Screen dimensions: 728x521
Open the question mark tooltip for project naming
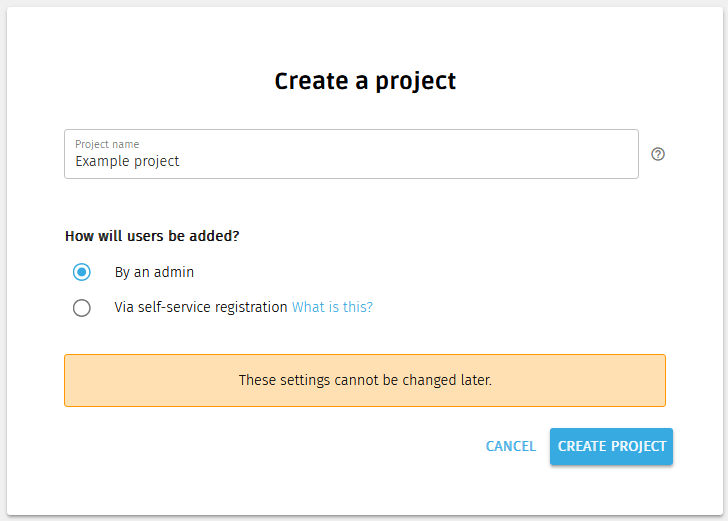(658, 154)
